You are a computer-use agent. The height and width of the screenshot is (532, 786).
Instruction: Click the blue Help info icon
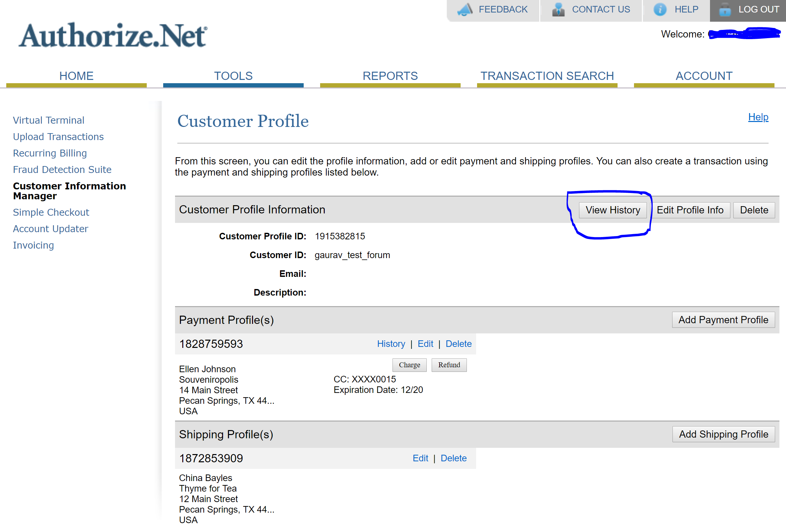[x=660, y=10]
